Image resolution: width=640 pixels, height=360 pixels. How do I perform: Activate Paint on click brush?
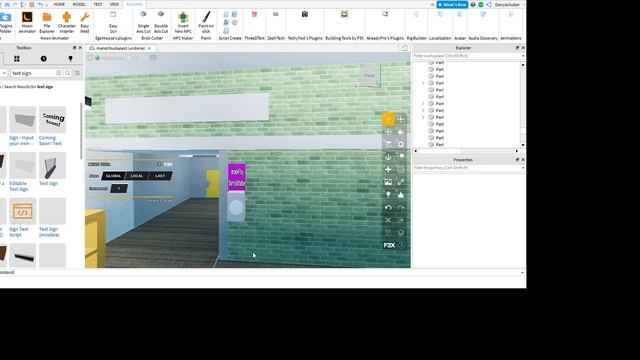click(x=206, y=23)
